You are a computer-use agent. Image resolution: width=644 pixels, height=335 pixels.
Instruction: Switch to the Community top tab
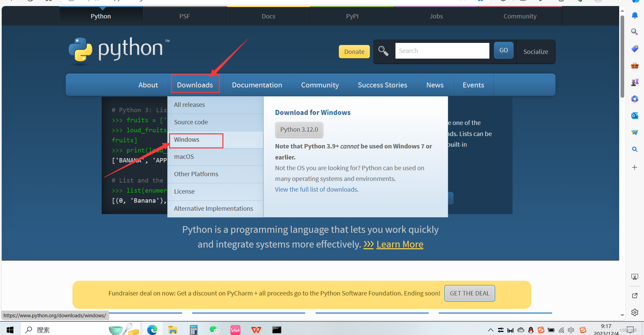click(520, 16)
